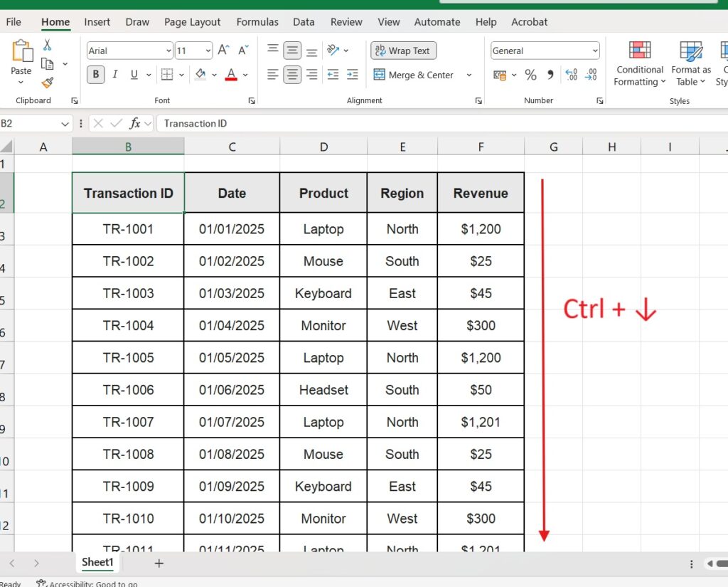Click the Increase Indent icon
This screenshot has width=728, height=587.
[x=351, y=75]
